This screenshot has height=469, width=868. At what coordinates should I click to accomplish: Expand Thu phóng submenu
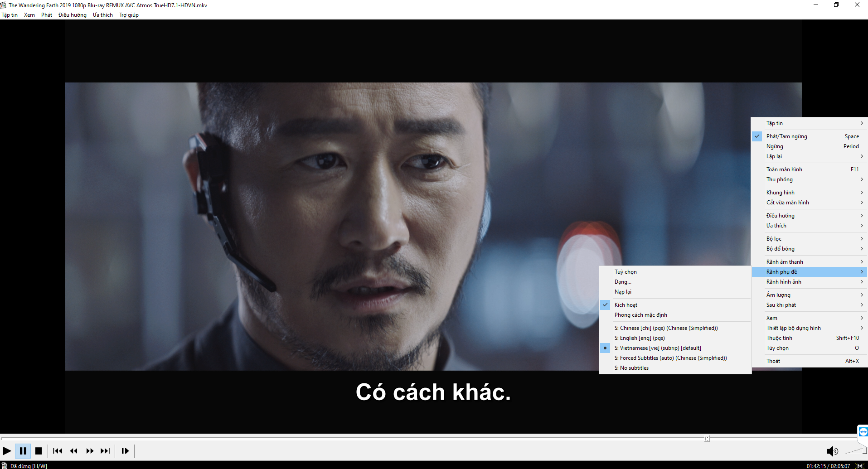click(810, 179)
